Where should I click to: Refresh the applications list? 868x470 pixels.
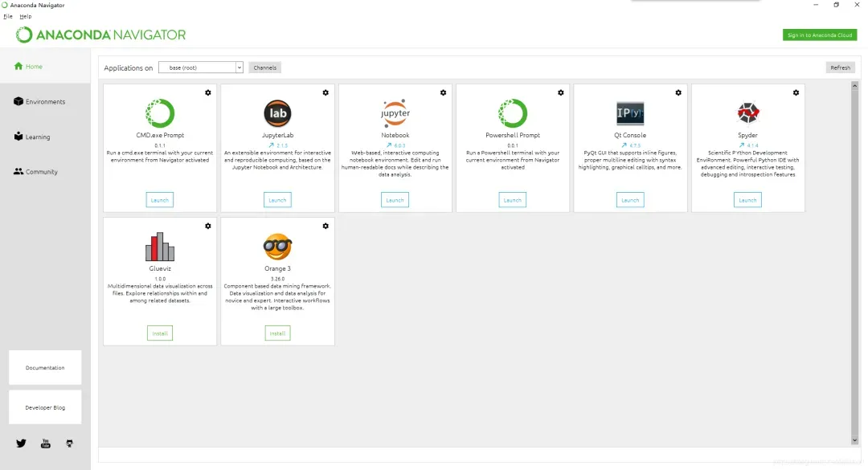[841, 67]
